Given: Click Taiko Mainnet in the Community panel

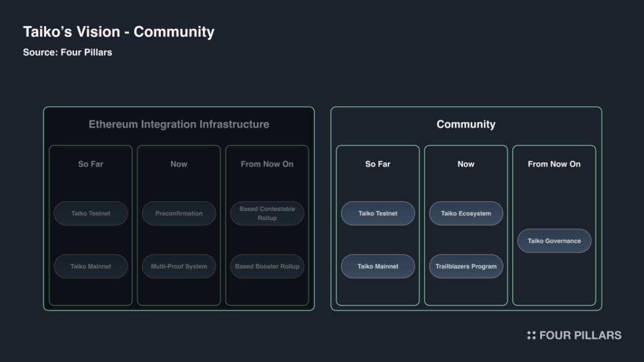Looking at the screenshot, I should pyautogui.click(x=378, y=266).
